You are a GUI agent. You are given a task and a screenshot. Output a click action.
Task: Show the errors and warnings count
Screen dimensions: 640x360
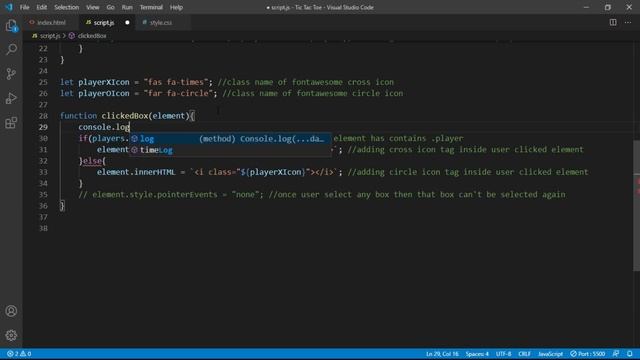[x=19, y=354]
